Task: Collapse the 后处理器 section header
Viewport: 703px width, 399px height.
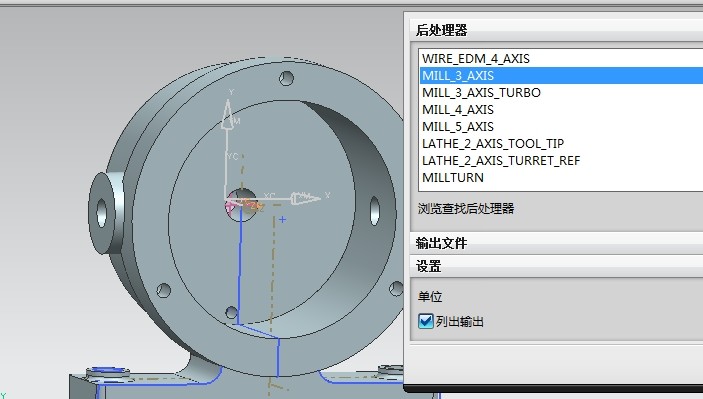Action: pos(556,30)
